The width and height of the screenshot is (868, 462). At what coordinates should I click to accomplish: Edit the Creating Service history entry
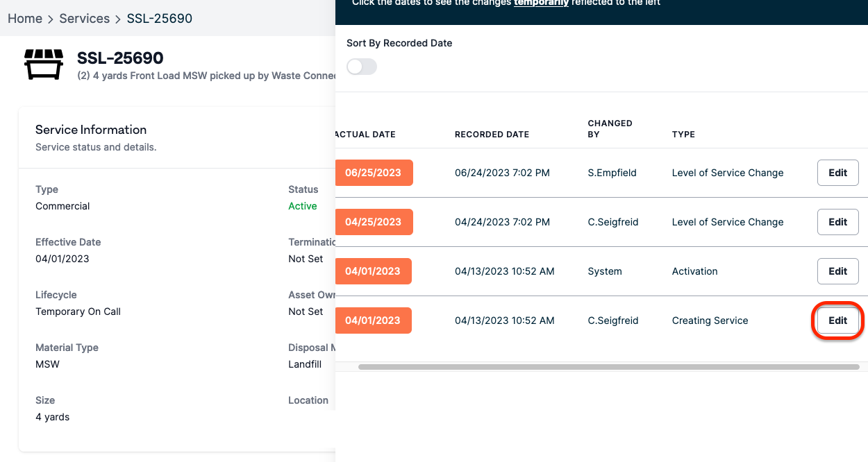tap(838, 320)
